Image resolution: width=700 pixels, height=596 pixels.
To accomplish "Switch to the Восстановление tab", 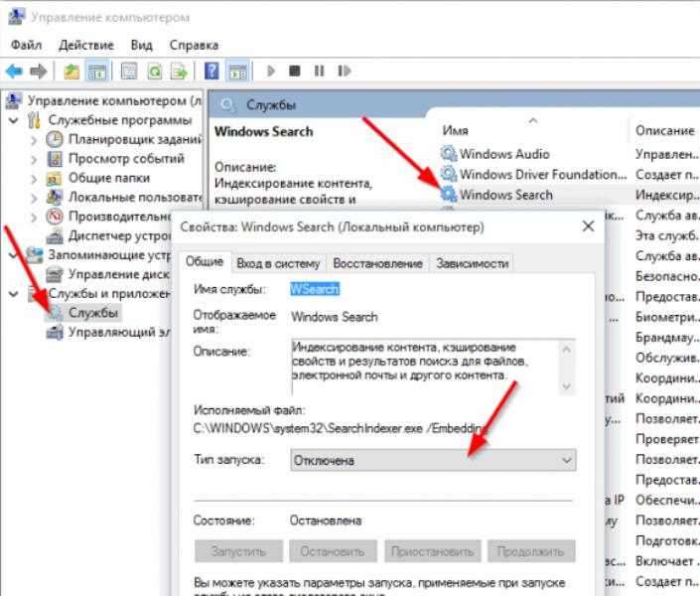I will [x=377, y=263].
